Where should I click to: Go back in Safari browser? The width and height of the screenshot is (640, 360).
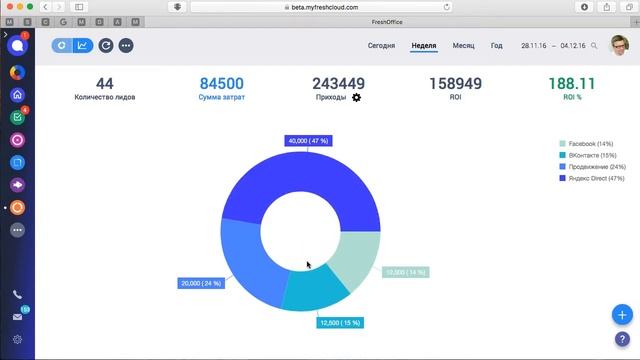pos(46,7)
